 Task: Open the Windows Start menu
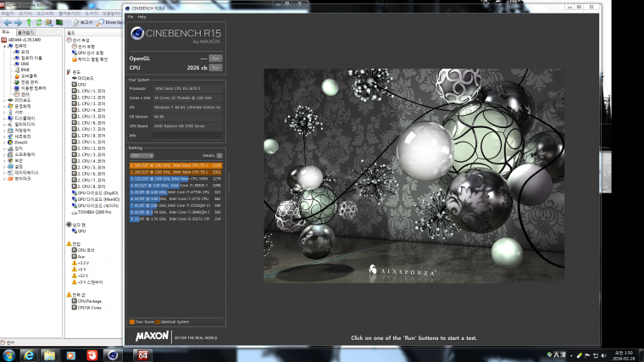(x=8, y=355)
